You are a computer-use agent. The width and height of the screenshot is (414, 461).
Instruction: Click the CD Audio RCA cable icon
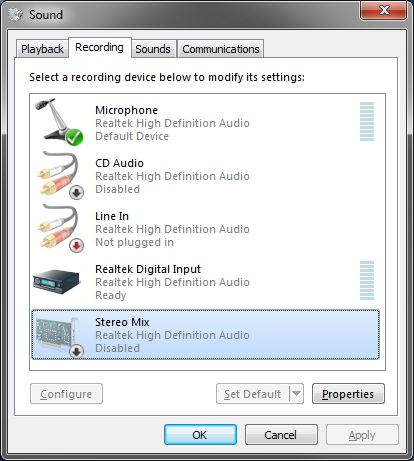point(60,175)
